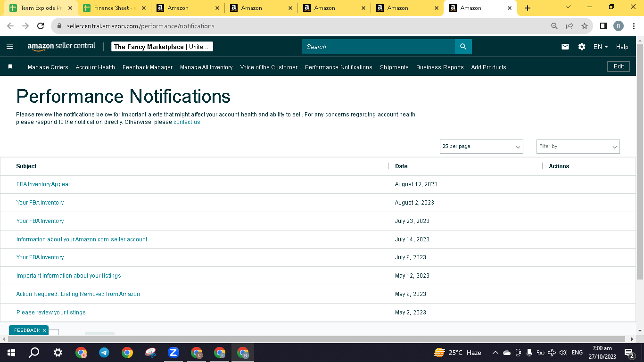Switch to the Finance Sheet tab

[x=114, y=8]
